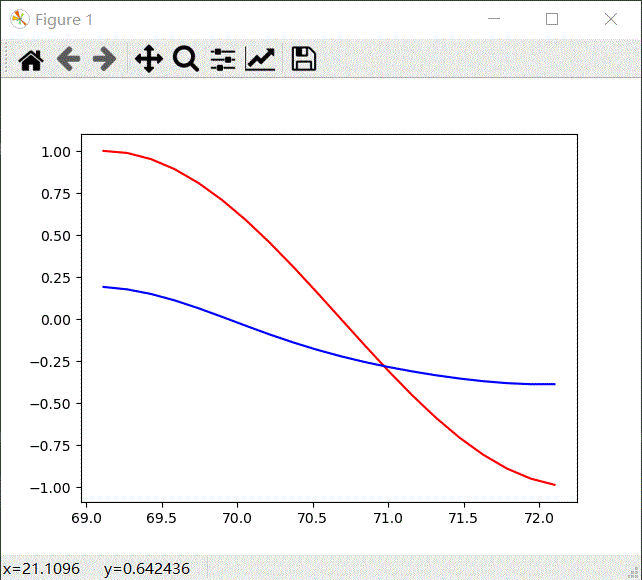Click y-axis tick label −0.50
Viewport: 642px width, 580px height.
pyautogui.click(x=50, y=404)
